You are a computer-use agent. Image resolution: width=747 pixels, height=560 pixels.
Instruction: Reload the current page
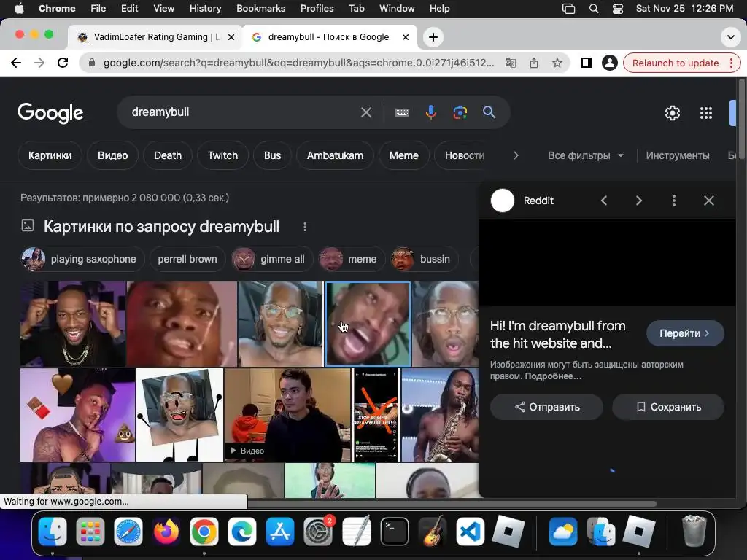click(x=63, y=63)
